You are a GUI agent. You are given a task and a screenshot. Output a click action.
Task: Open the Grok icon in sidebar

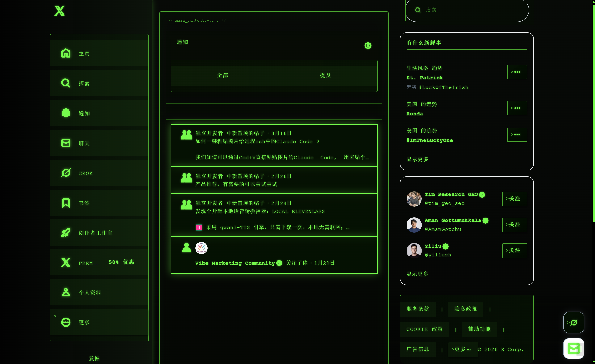(x=66, y=173)
